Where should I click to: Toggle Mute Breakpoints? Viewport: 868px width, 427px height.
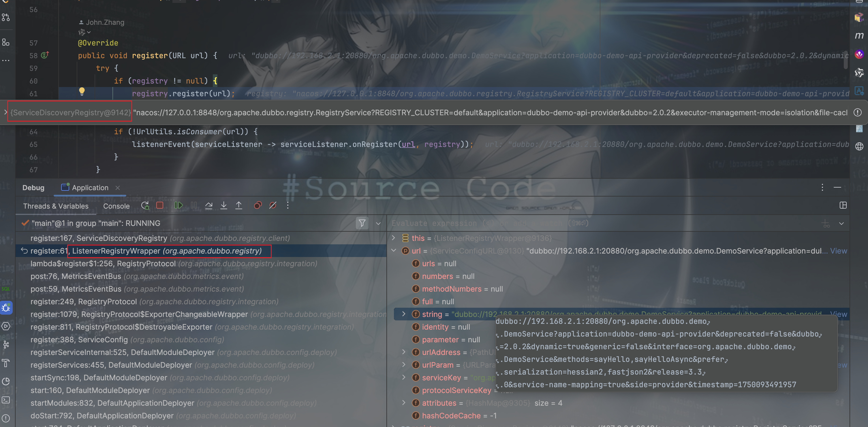coord(273,205)
